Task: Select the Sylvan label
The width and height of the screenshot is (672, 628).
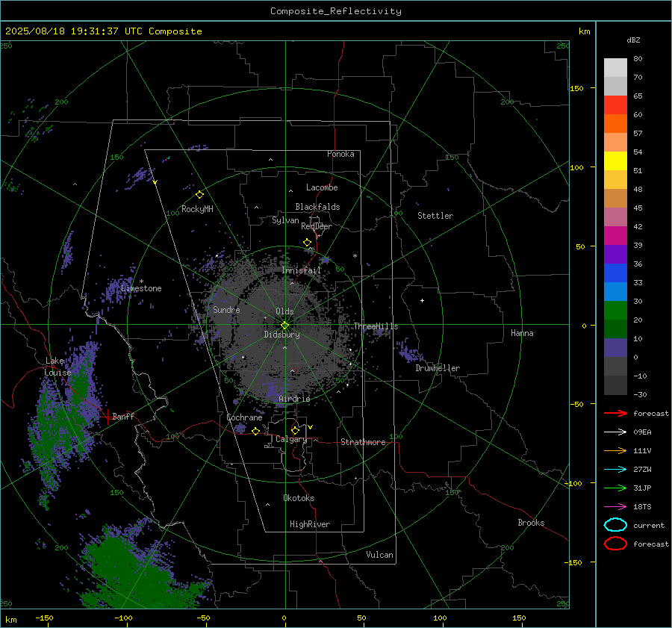Action: click(285, 220)
